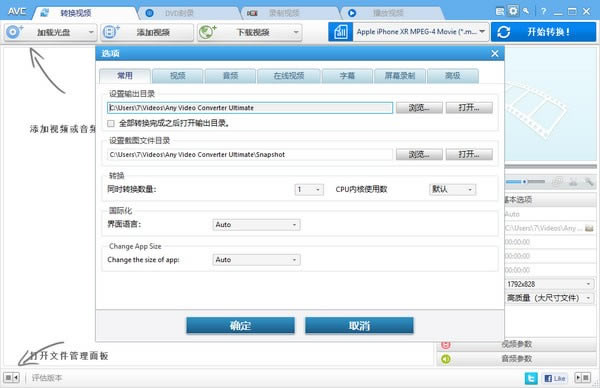The image size is (600, 388).
Task: Click the output directory path field
Action: tap(250, 108)
